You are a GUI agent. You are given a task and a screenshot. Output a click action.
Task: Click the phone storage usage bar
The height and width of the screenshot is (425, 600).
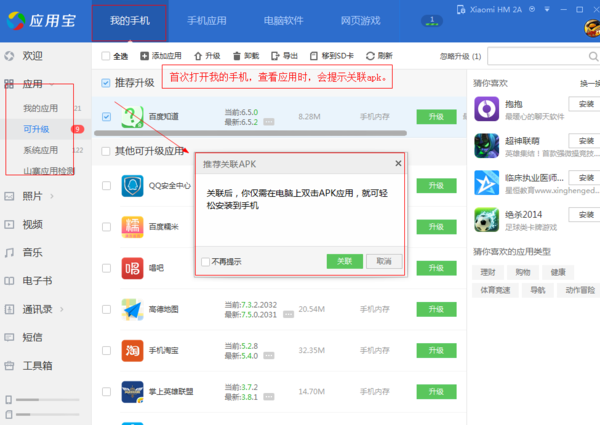click(47, 400)
